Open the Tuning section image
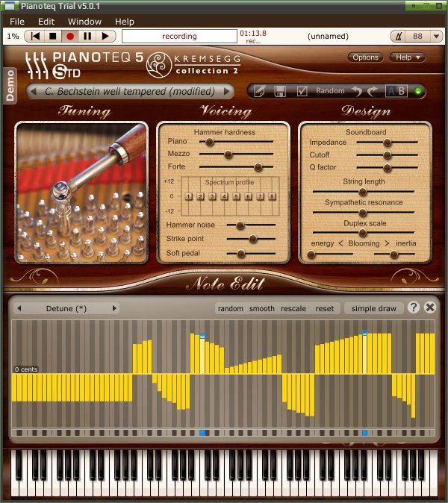 point(81,193)
